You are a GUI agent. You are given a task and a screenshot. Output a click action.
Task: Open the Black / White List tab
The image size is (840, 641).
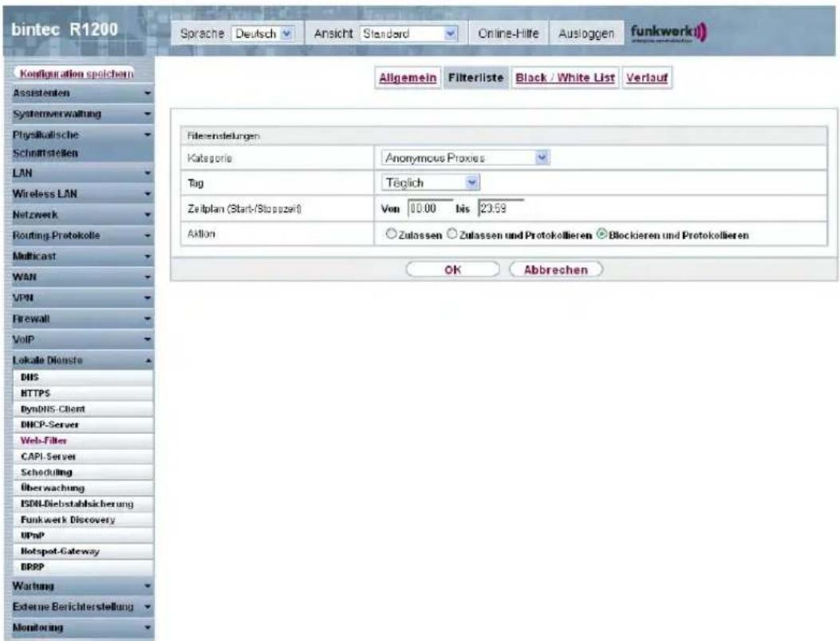pyautogui.click(x=565, y=78)
